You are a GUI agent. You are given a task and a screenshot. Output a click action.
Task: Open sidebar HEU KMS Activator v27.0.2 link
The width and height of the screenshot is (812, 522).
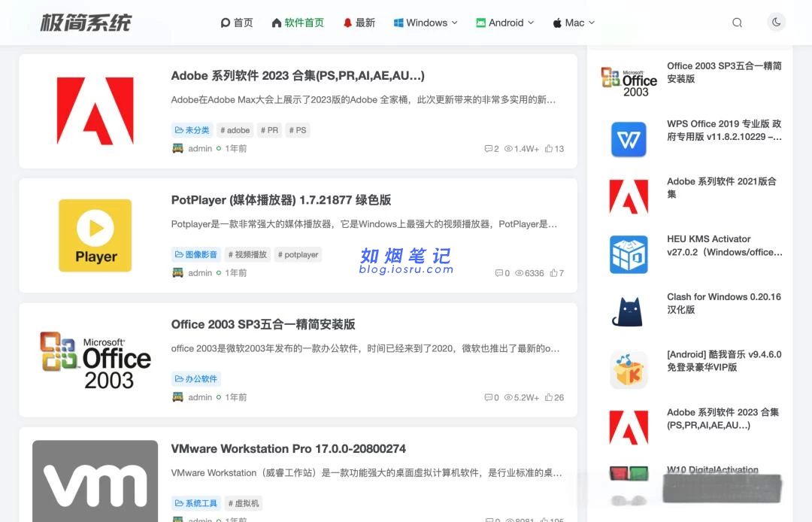[x=724, y=245]
